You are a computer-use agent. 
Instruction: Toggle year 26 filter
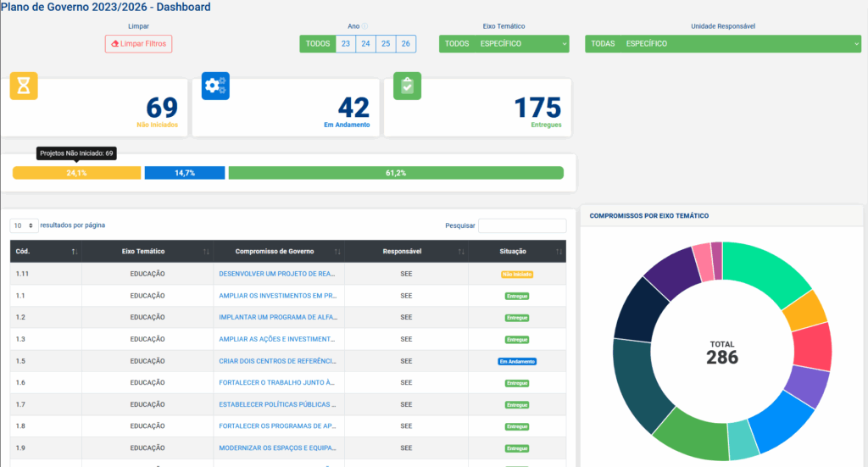pos(406,43)
